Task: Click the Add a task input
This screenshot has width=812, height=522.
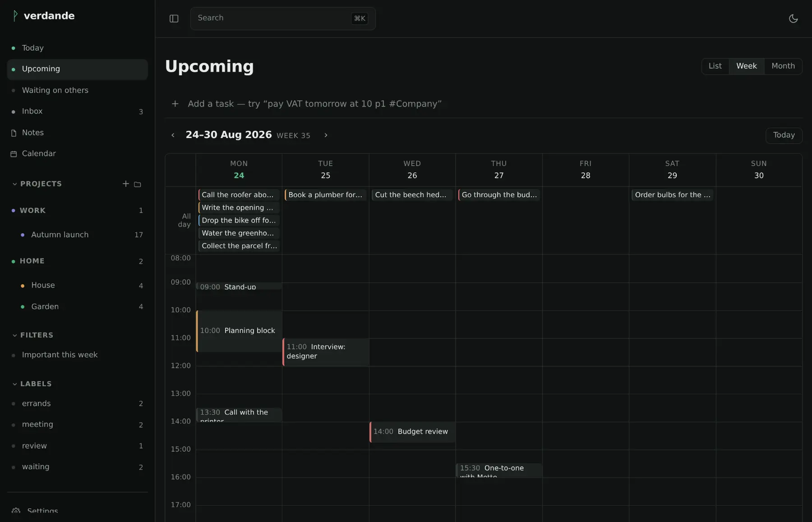Action: click(484, 104)
